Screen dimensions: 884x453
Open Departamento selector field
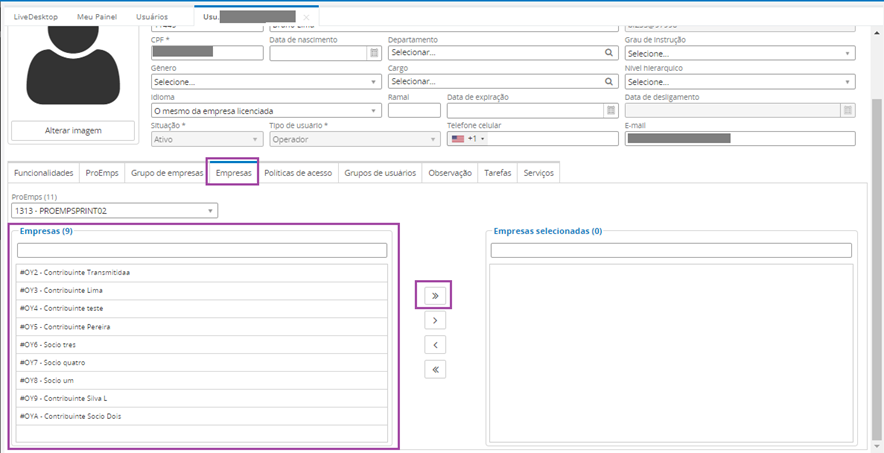(503, 53)
